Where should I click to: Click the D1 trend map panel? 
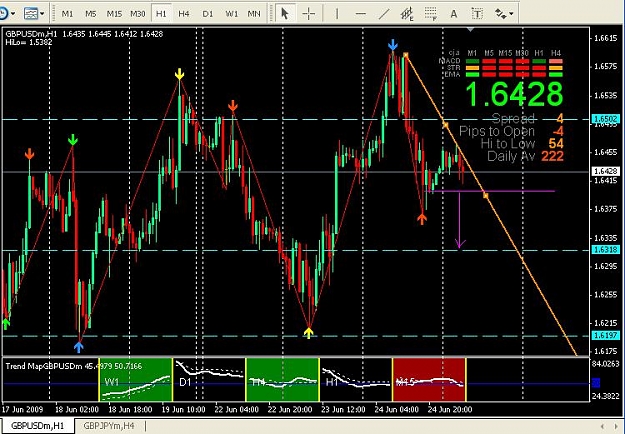209,379
